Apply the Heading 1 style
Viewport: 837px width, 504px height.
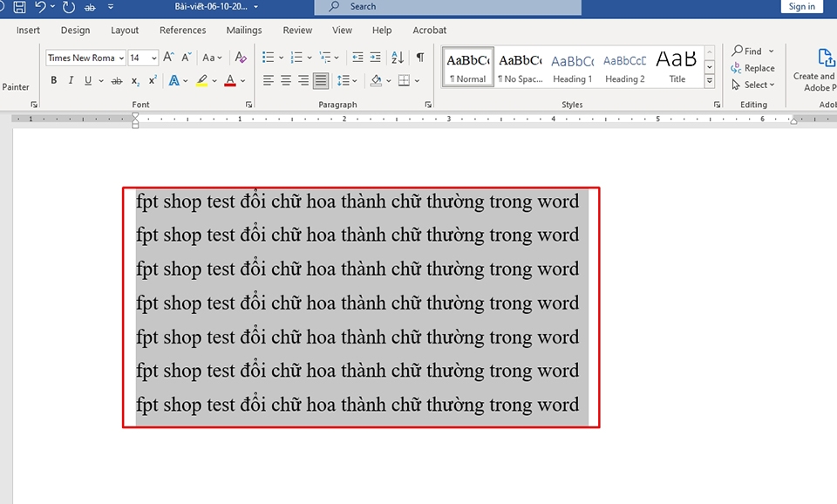pos(572,67)
